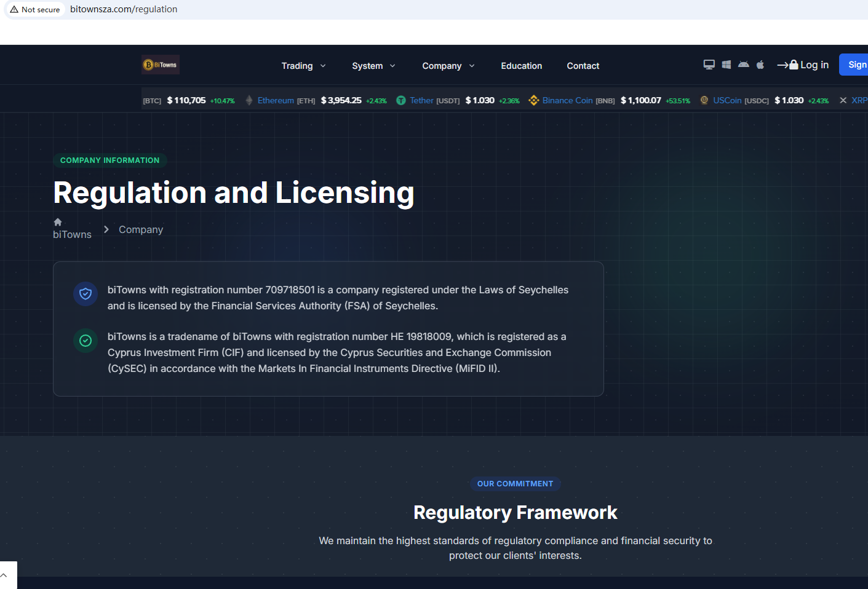Expand the System dropdown menu
This screenshot has height=589, width=868.
tap(373, 66)
